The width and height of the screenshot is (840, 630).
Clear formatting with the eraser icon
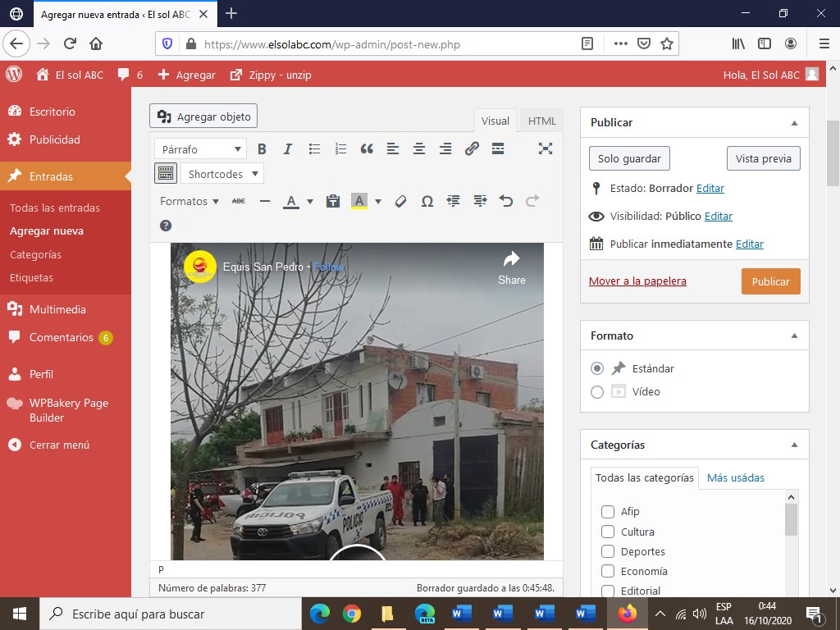400,202
